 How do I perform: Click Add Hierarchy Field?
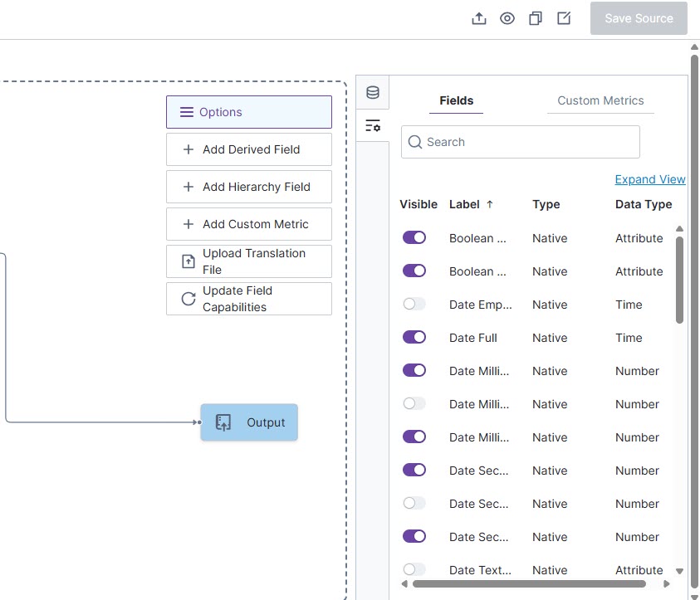coord(249,187)
